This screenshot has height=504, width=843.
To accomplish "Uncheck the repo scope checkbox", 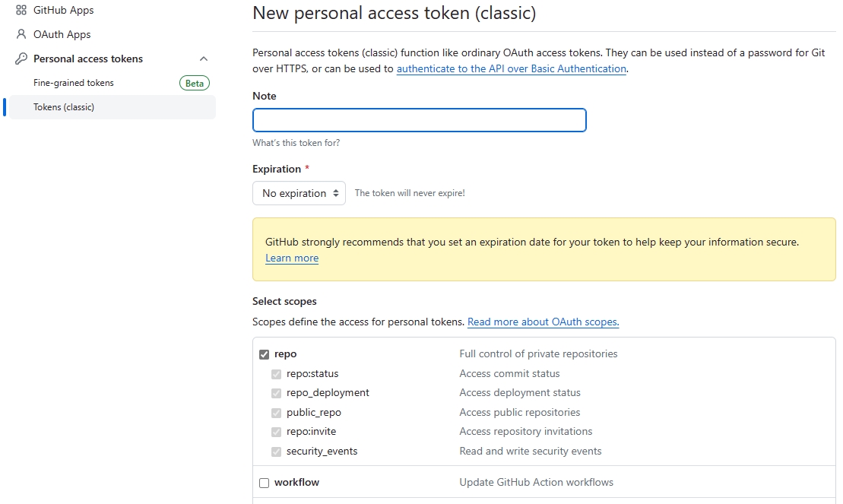I will tap(265, 354).
